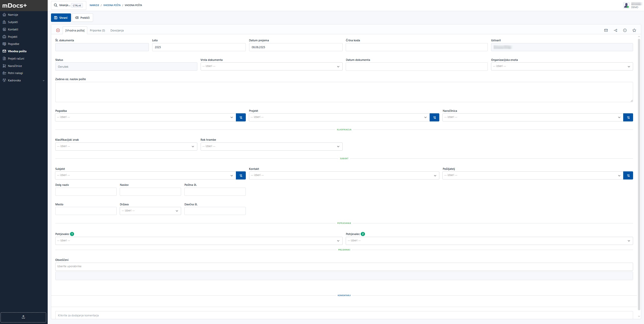Screen dimensions: 644x324
Task: Click the red close icon beside tabs
Action: click(x=58, y=30)
